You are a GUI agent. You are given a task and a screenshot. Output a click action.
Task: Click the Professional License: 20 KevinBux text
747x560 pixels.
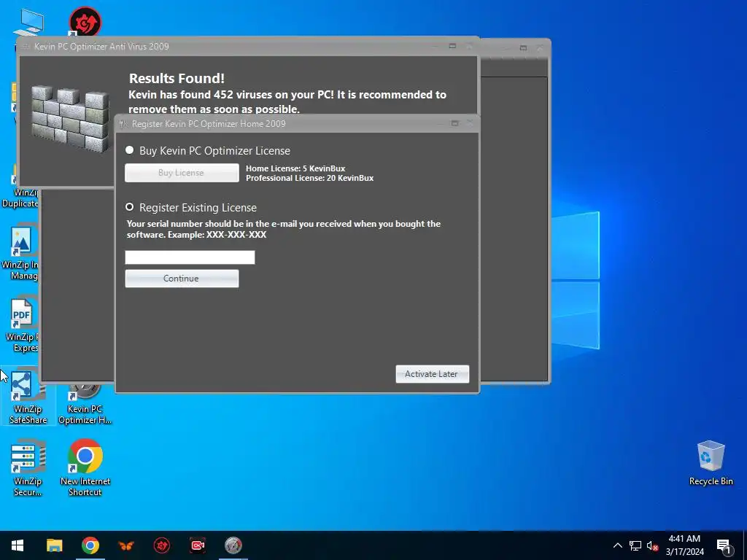click(309, 178)
